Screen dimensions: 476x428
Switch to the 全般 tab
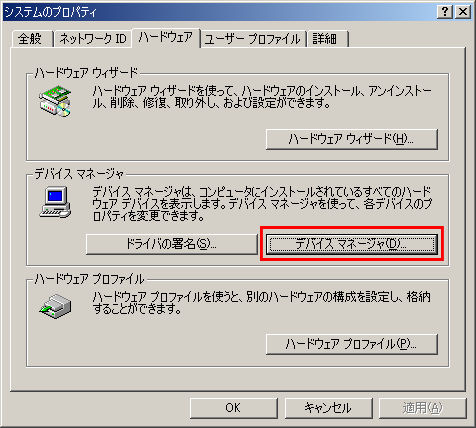point(31,39)
